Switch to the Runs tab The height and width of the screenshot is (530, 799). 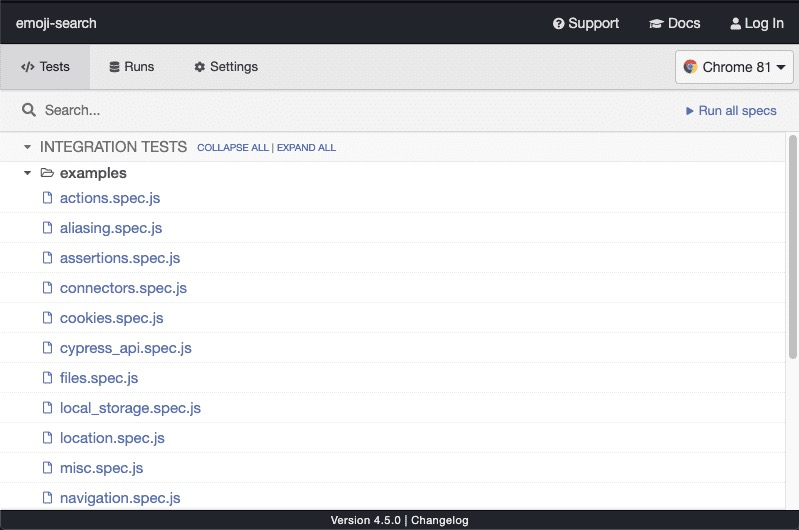tap(131, 67)
